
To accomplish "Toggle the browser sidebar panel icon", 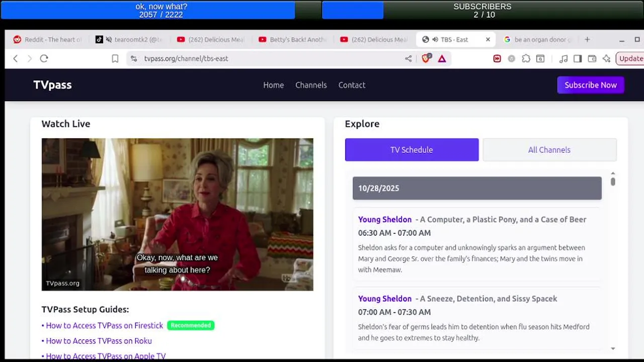I will click(578, 59).
